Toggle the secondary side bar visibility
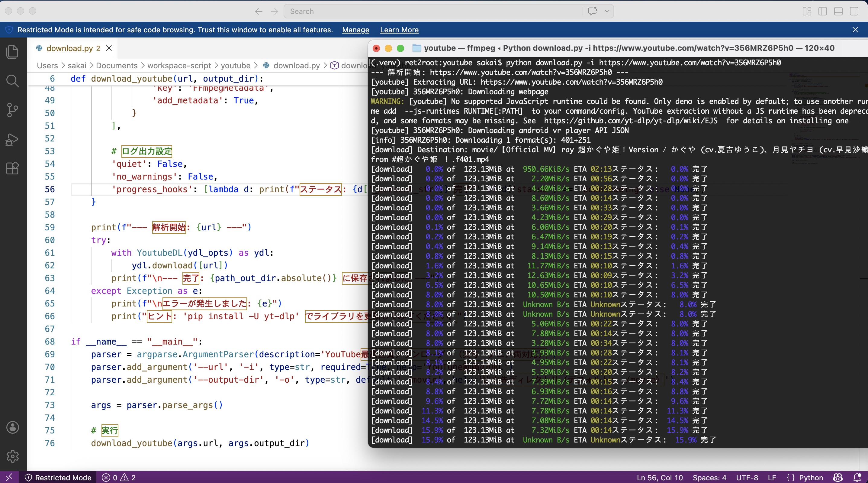This screenshot has height=483, width=868. click(x=854, y=11)
